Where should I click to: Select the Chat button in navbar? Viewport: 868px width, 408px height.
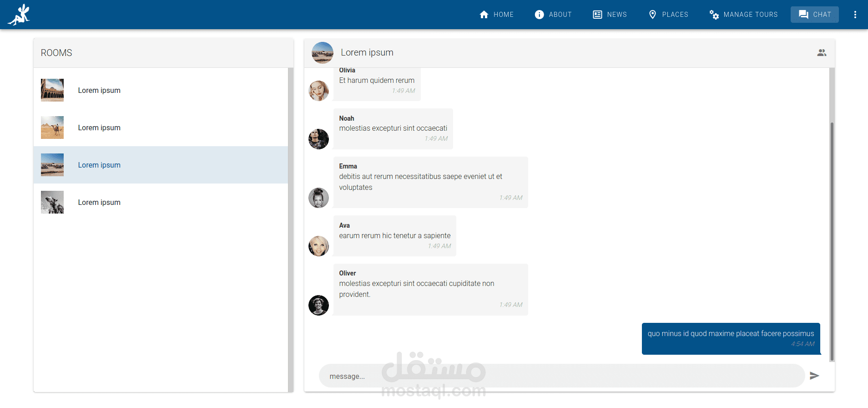click(x=815, y=15)
